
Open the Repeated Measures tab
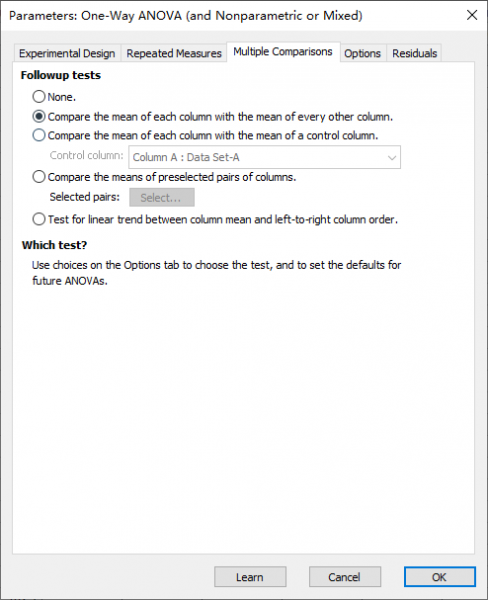[x=174, y=53]
